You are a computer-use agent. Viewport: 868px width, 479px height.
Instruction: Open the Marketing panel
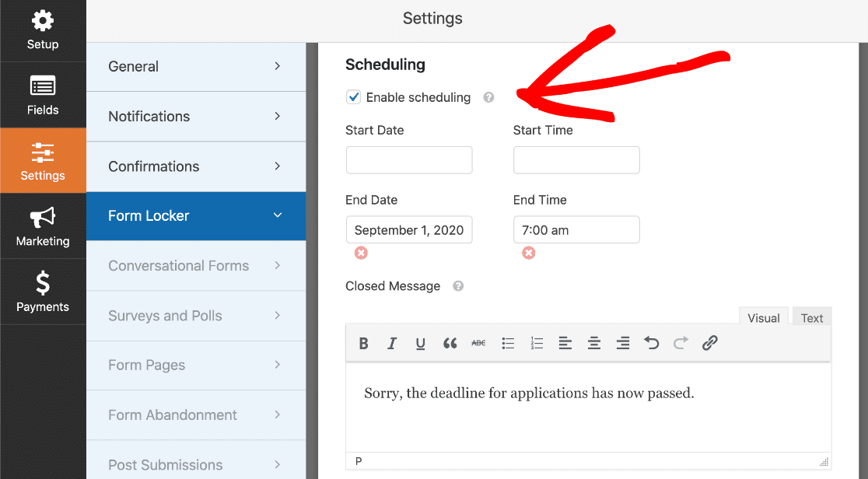[x=43, y=227]
